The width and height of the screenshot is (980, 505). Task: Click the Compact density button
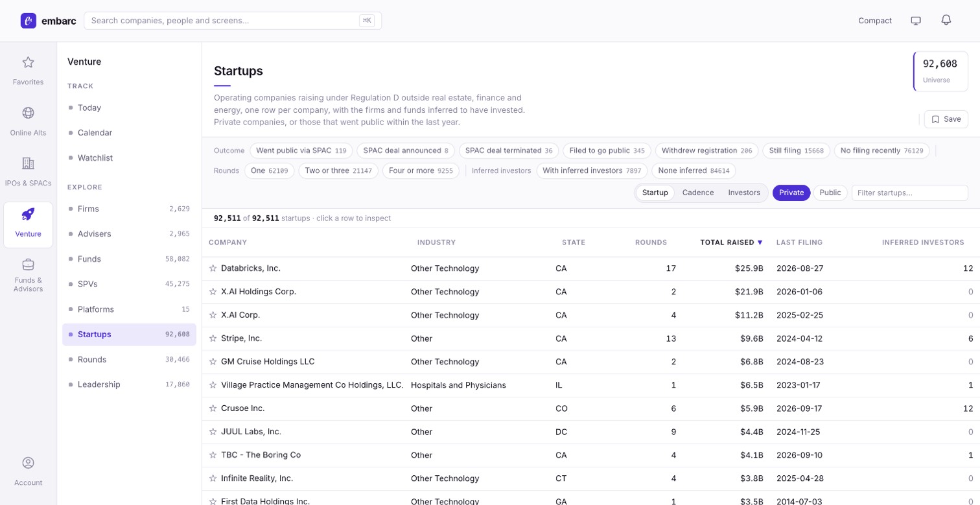pyautogui.click(x=875, y=21)
